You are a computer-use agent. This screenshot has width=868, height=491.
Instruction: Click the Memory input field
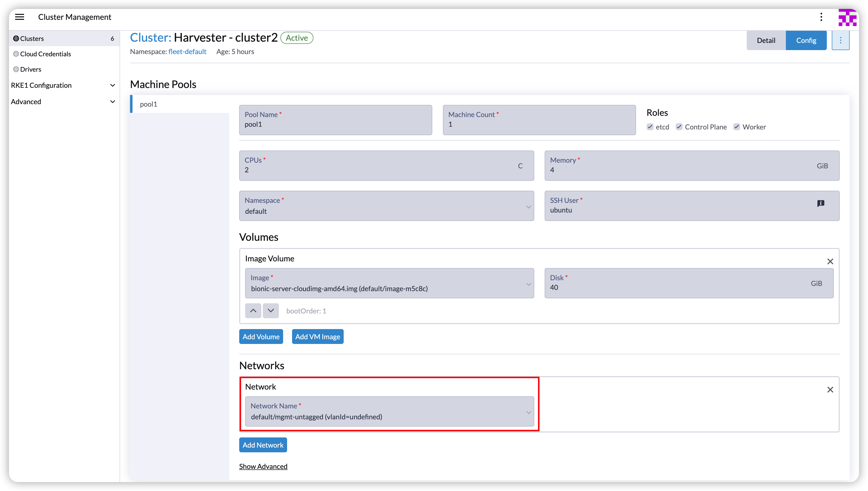tap(692, 166)
